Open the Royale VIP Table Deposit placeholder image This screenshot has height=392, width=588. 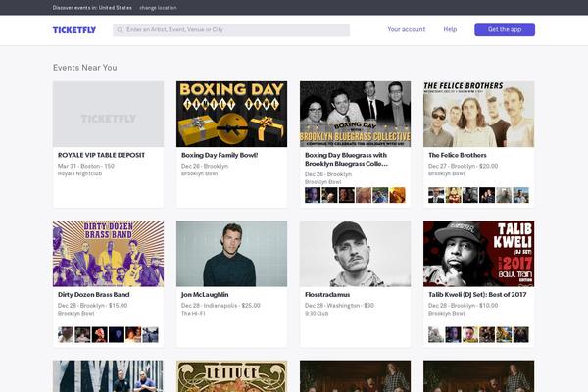pyautogui.click(x=109, y=114)
